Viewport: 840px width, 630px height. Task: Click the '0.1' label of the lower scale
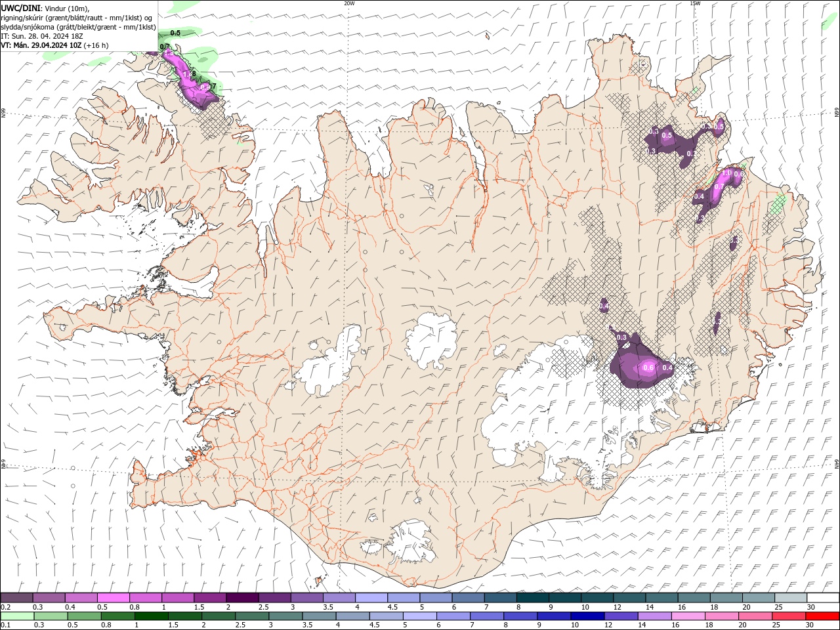tap(5, 625)
